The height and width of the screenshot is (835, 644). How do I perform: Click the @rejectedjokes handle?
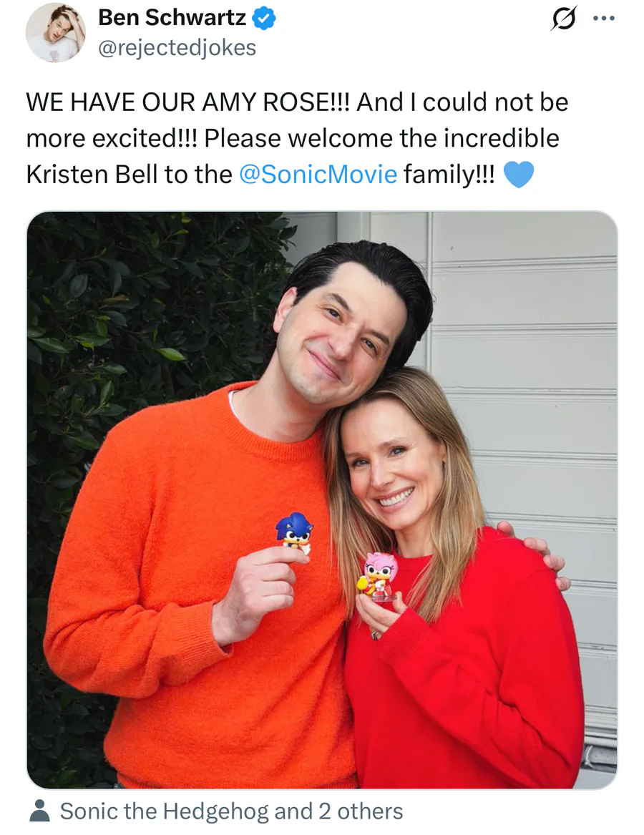click(177, 48)
